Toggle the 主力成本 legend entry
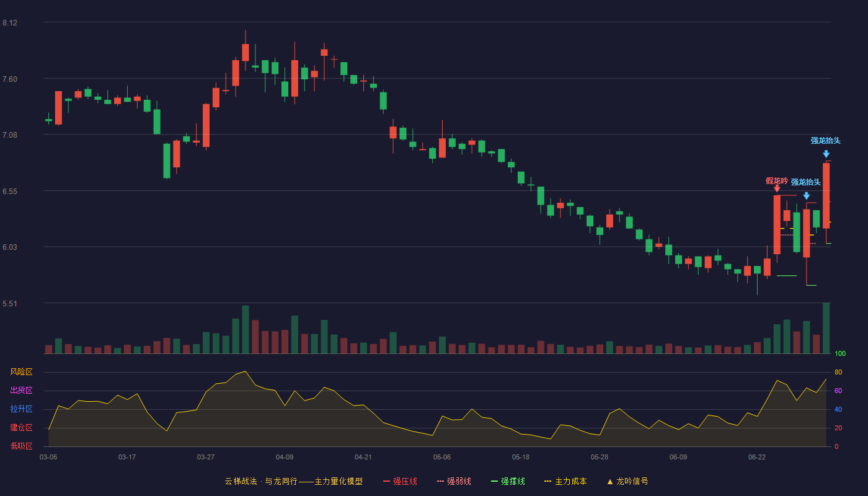 tap(565, 481)
